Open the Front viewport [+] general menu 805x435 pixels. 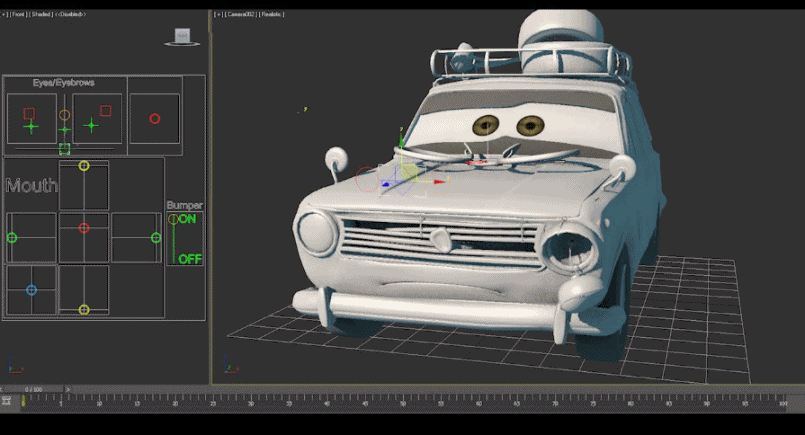point(4,14)
